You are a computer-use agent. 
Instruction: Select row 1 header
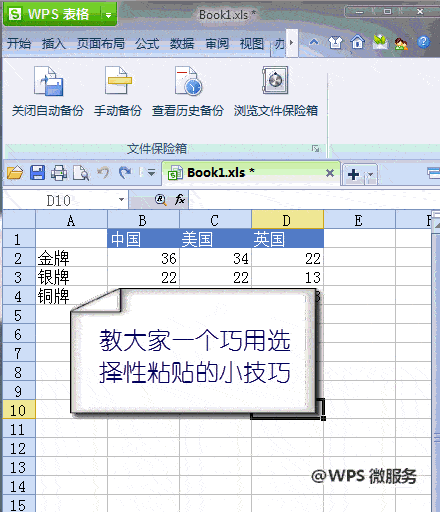(19, 239)
